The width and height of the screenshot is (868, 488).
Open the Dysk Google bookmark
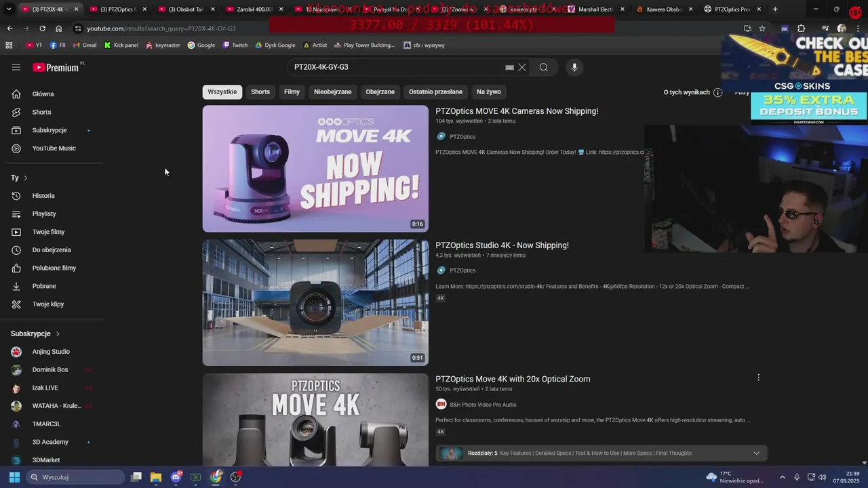[x=275, y=45]
